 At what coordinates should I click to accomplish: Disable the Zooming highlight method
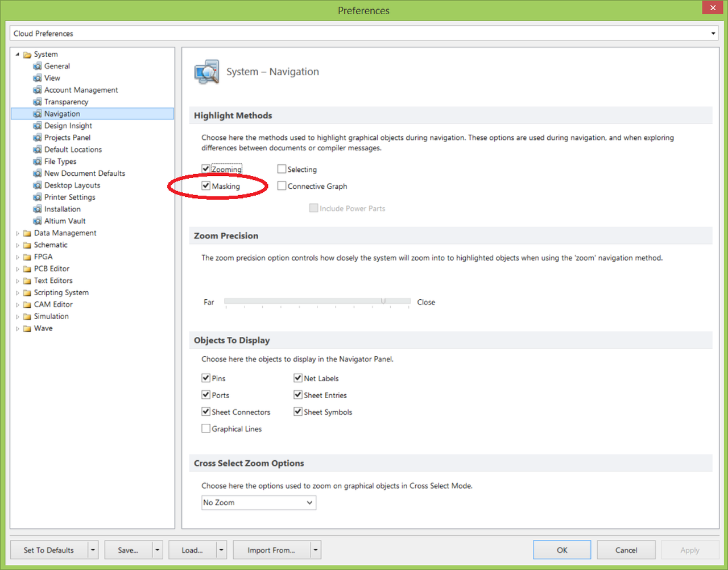pyautogui.click(x=206, y=169)
